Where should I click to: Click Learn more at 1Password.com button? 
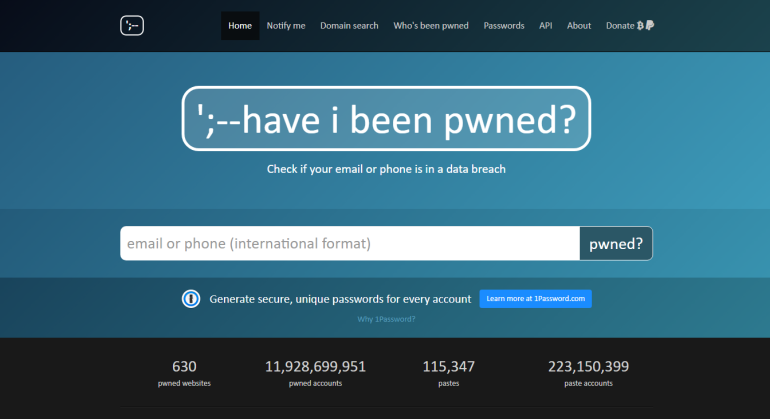tap(535, 299)
